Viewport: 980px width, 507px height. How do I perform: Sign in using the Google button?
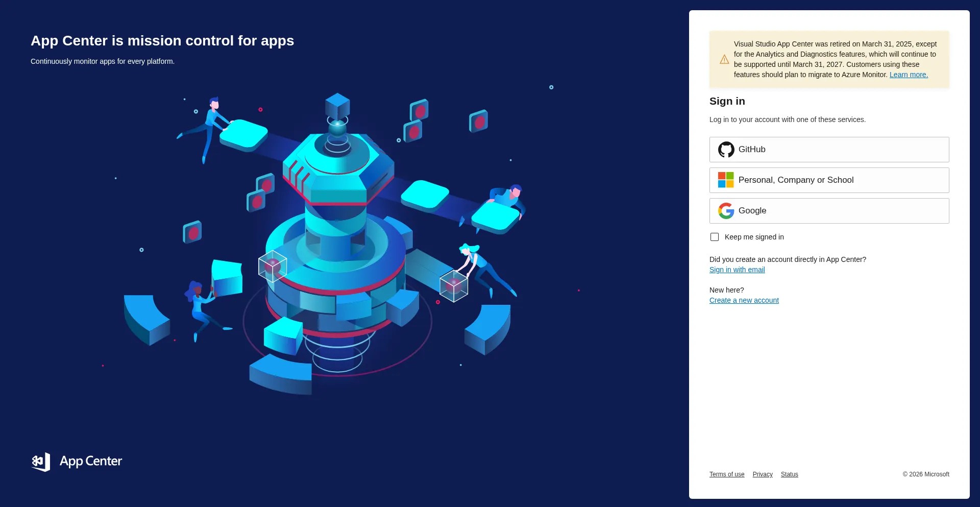pos(829,211)
